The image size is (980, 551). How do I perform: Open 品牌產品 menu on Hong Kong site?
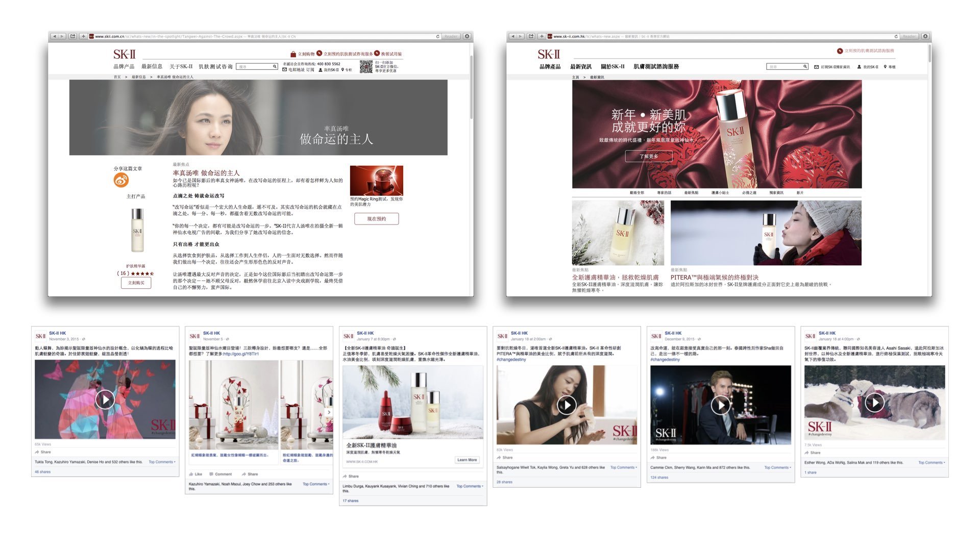550,66
